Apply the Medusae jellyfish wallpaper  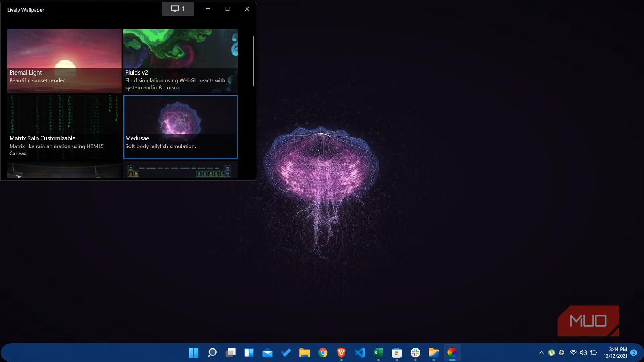pyautogui.click(x=180, y=127)
